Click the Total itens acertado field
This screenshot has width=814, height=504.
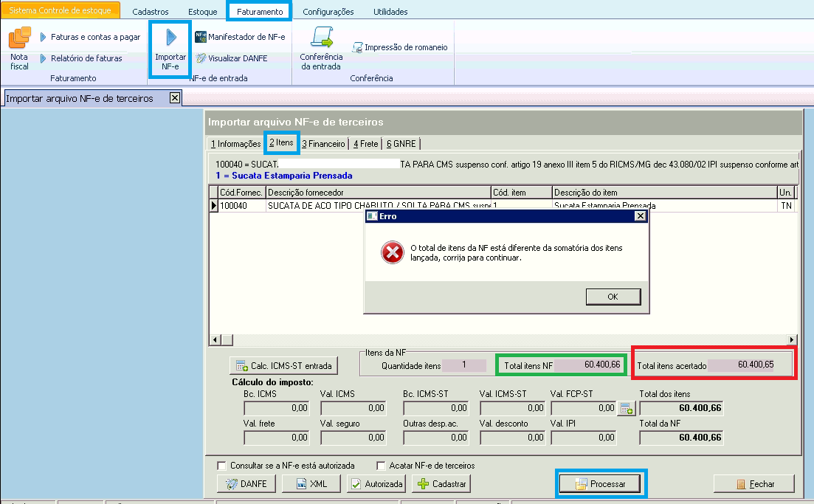[x=751, y=365]
